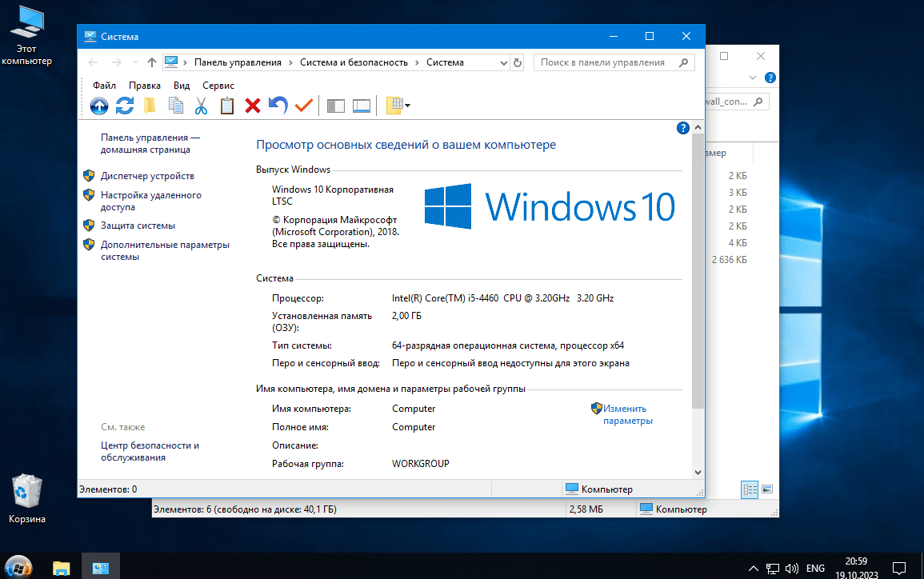The width and height of the screenshot is (924, 579).
Task: Open the 'Правка' menu
Action: (x=144, y=86)
